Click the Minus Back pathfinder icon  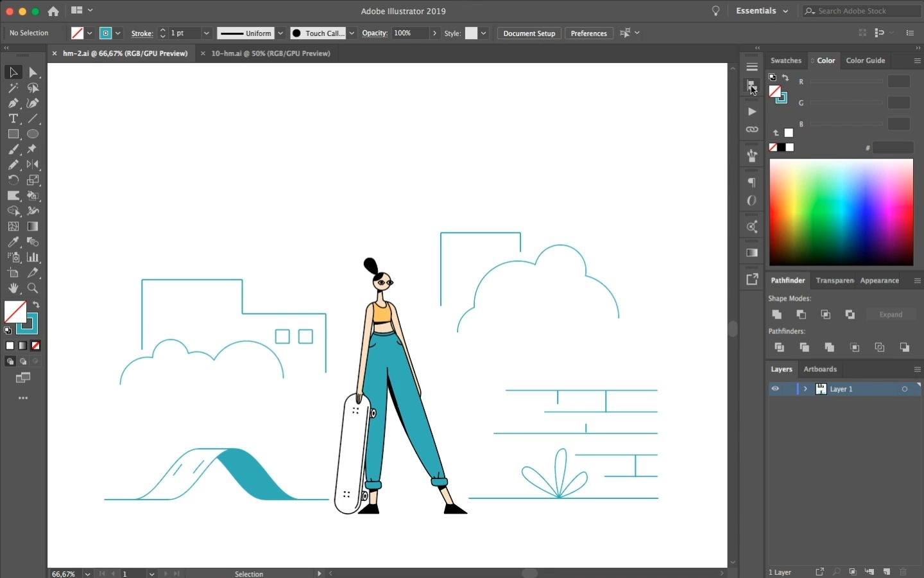(x=905, y=347)
